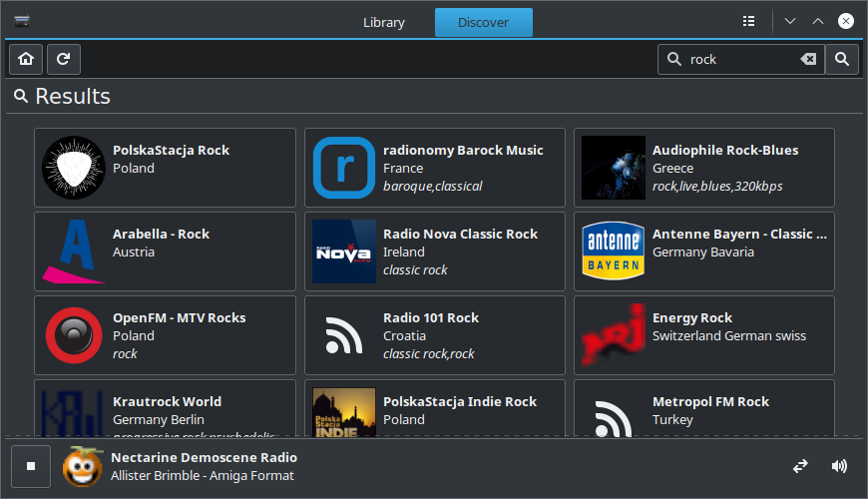
Task: Open Krautrock World station
Action: 165,408
